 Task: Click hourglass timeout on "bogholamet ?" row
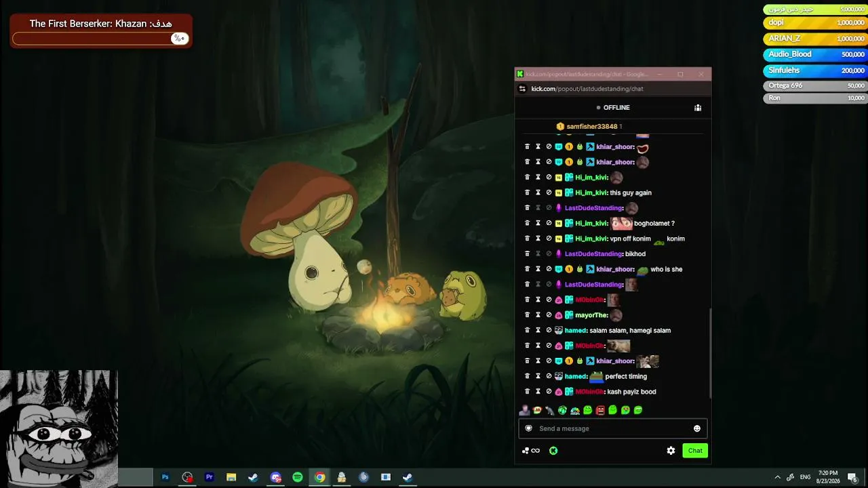pyautogui.click(x=538, y=223)
